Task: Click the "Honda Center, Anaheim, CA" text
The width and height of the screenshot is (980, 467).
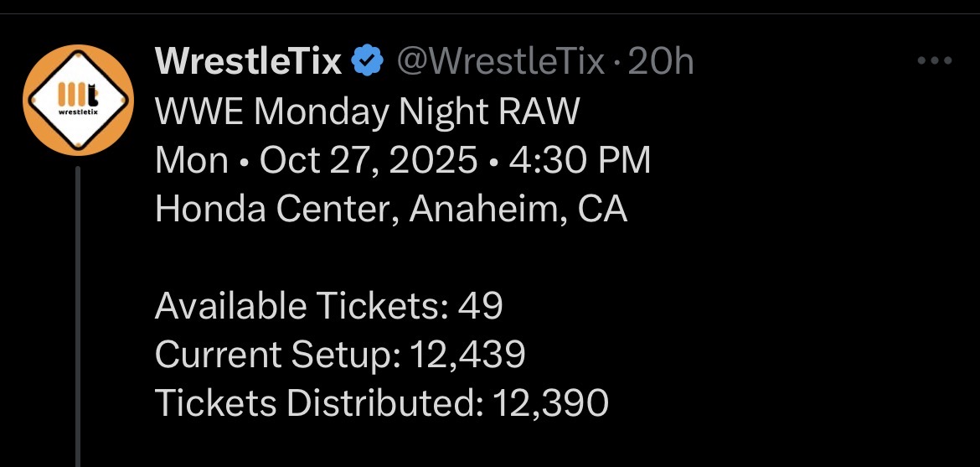Action: pos(390,209)
